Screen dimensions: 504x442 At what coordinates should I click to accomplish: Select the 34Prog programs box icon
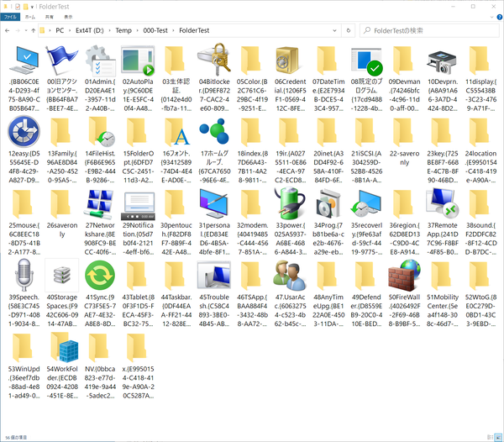pyautogui.click(x=328, y=204)
